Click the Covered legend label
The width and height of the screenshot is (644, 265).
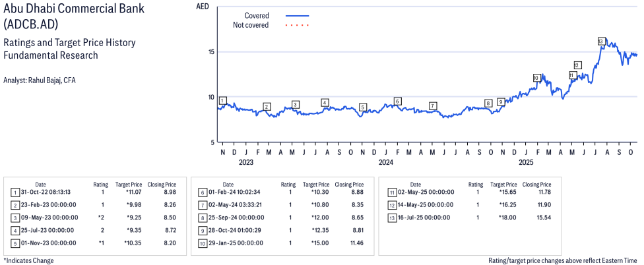click(x=257, y=15)
